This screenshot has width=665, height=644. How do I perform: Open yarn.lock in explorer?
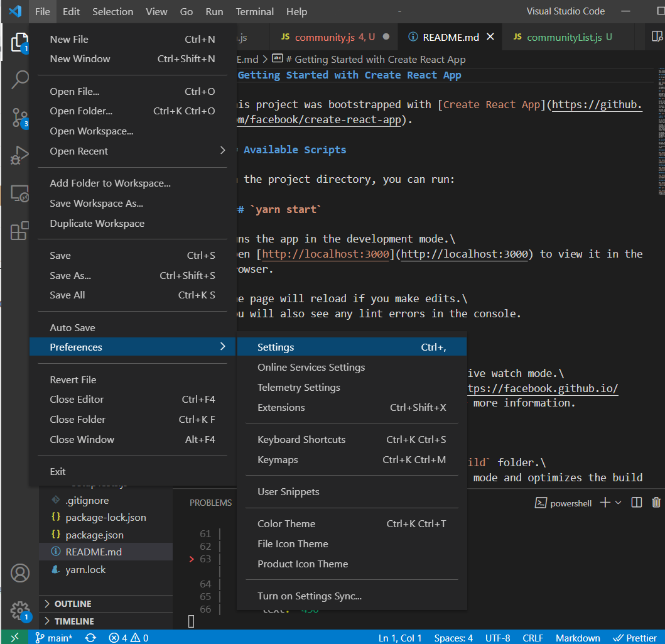click(x=106, y=569)
